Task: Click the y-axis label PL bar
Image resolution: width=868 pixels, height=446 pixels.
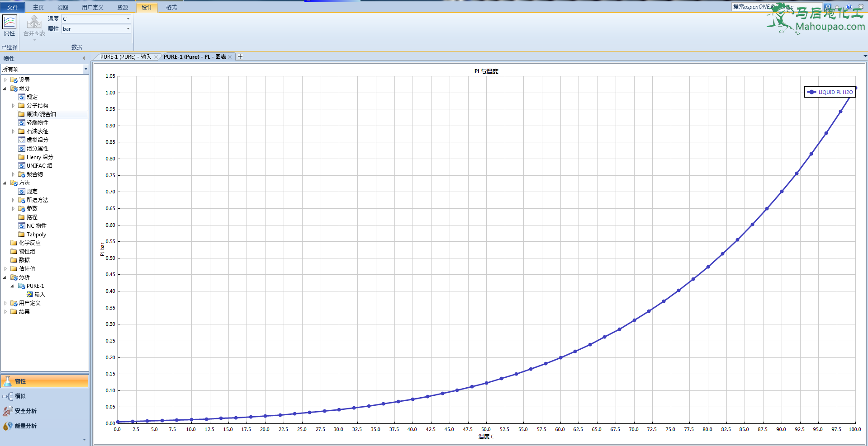Action: click(x=102, y=250)
